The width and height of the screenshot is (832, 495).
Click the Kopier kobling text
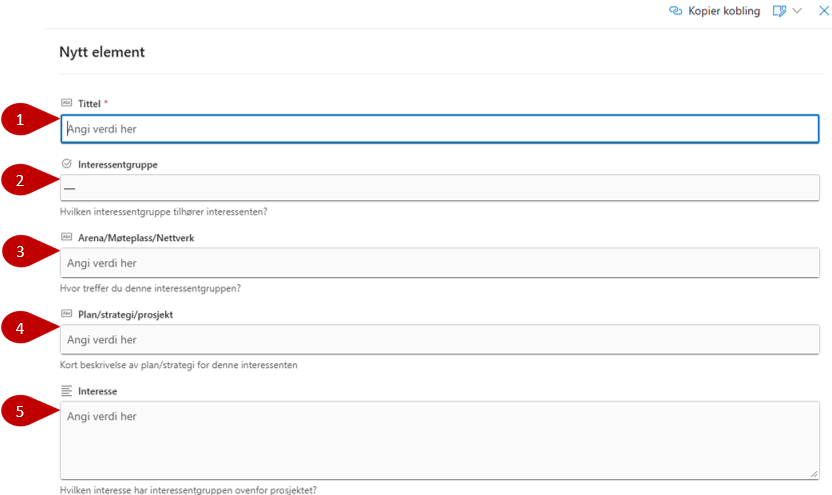click(x=724, y=11)
